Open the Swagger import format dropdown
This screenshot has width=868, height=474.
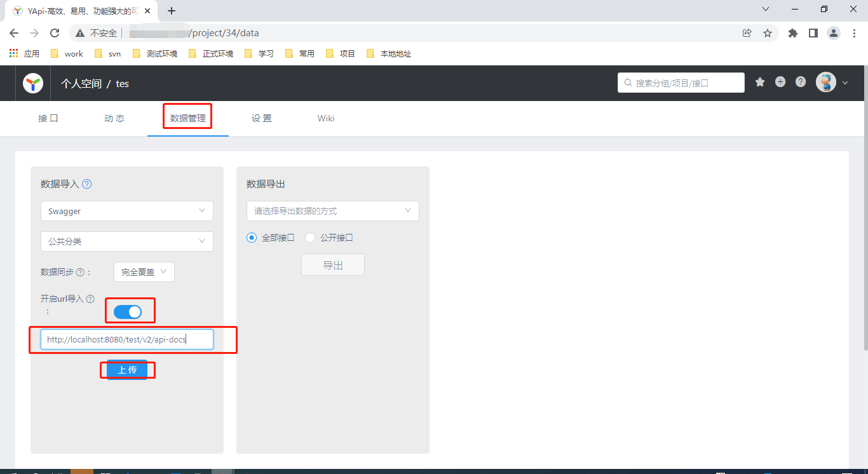126,210
